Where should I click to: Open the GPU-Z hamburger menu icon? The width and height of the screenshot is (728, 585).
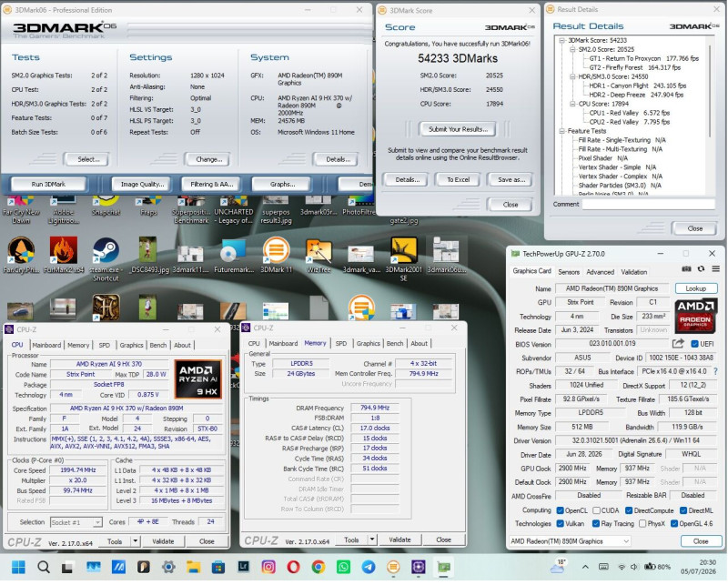coord(715,269)
